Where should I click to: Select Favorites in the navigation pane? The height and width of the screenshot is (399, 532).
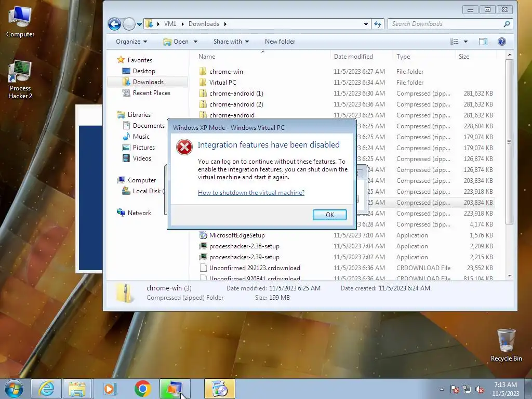(140, 60)
